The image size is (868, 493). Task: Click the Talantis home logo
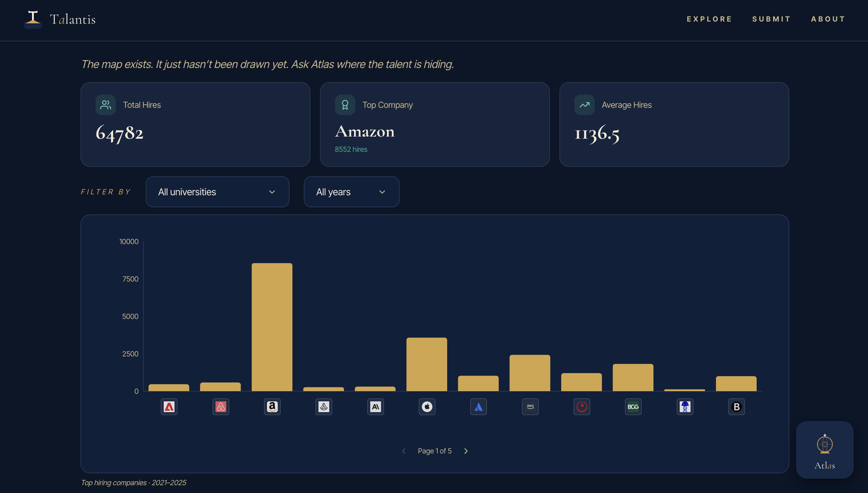point(60,19)
